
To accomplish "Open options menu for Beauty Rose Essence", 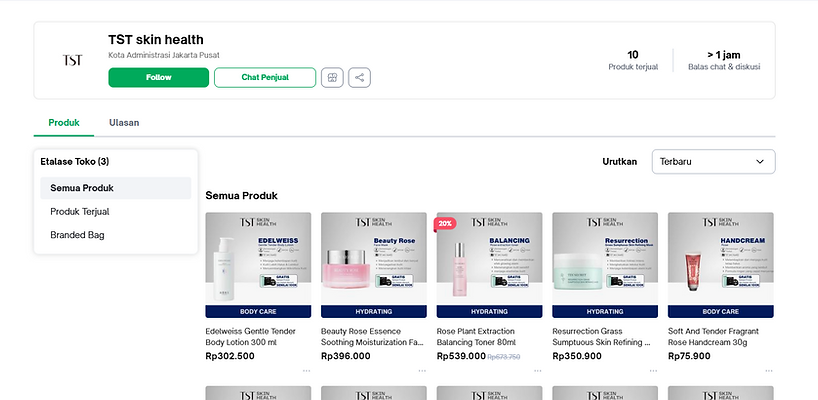I will tap(422, 371).
